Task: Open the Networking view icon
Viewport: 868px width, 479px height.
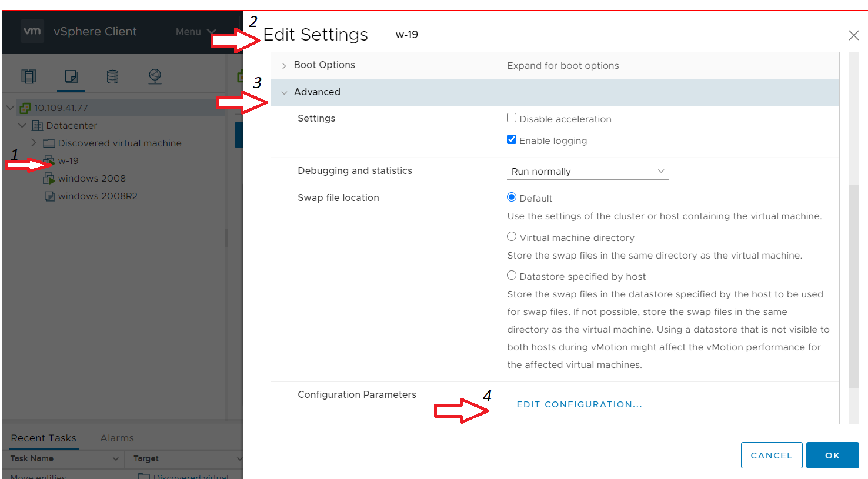Action: click(x=155, y=76)
